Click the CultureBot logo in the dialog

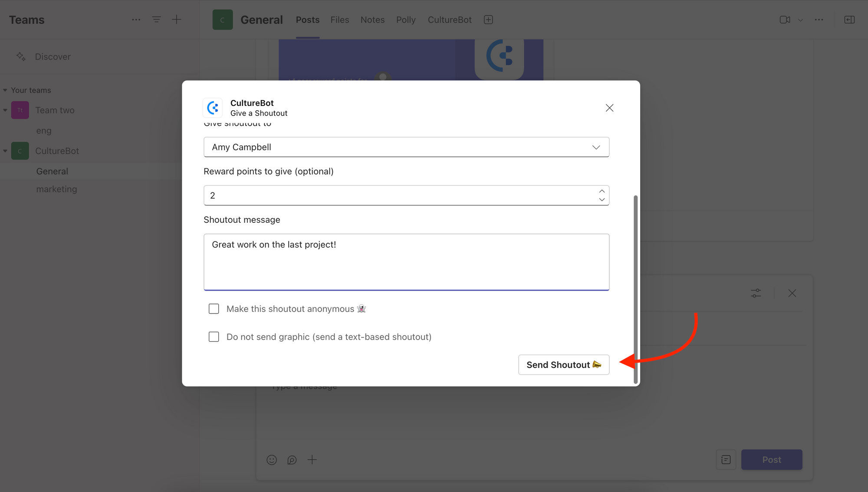coord(213,108)
